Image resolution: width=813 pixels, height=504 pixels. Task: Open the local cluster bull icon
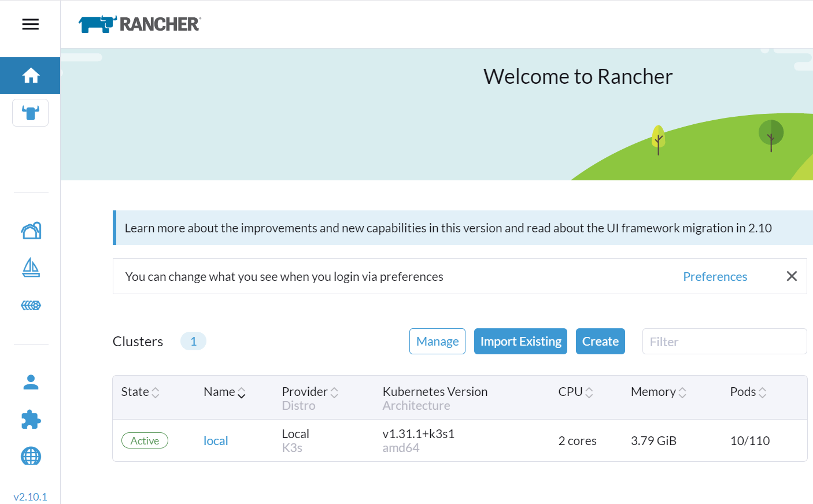coord(31,112)
